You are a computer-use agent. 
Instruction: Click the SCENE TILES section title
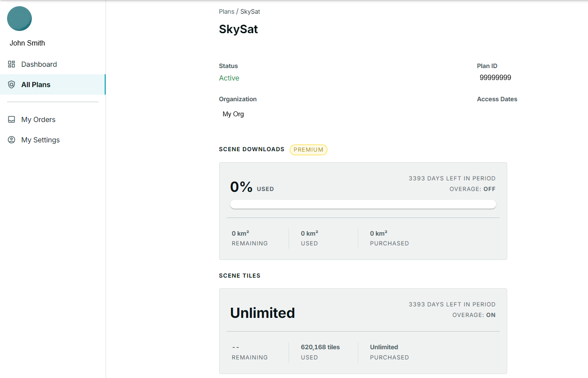[240, 275]
